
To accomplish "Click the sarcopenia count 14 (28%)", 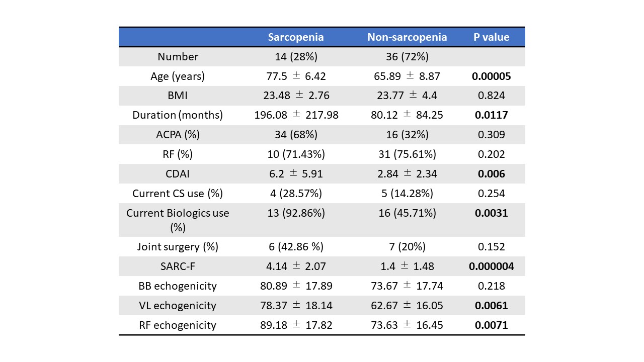I will point(295,57).
